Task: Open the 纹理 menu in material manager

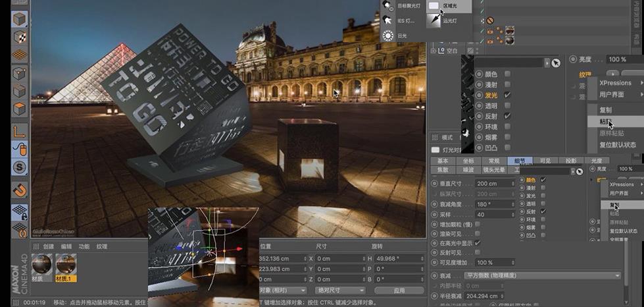Action: pyautogui.click(x=102, y=246)
